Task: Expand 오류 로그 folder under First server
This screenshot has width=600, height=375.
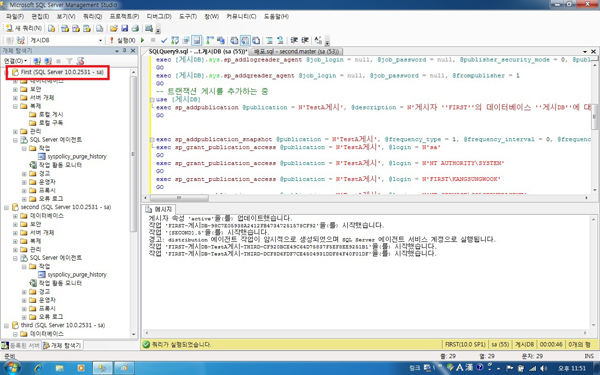Action: tap(24, 199)
